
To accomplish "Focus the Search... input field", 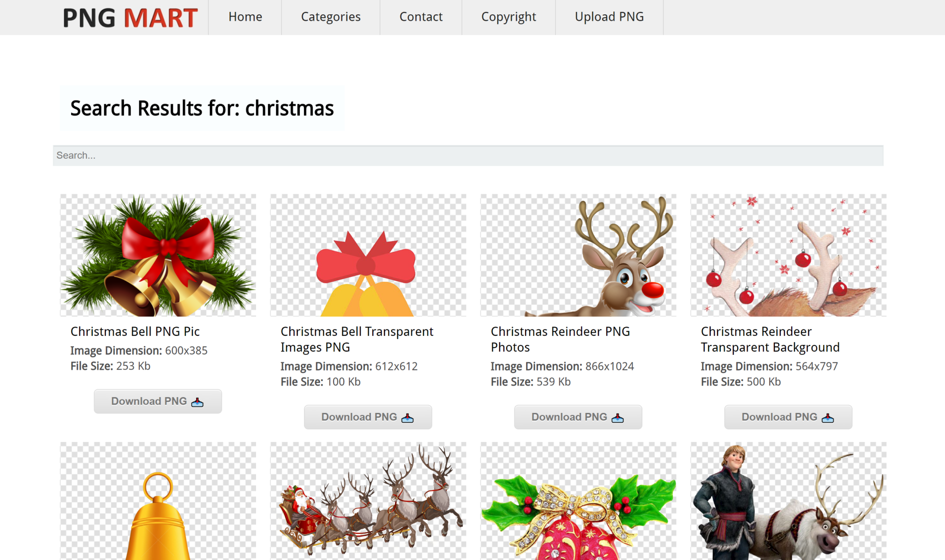I will pos(468,155).
